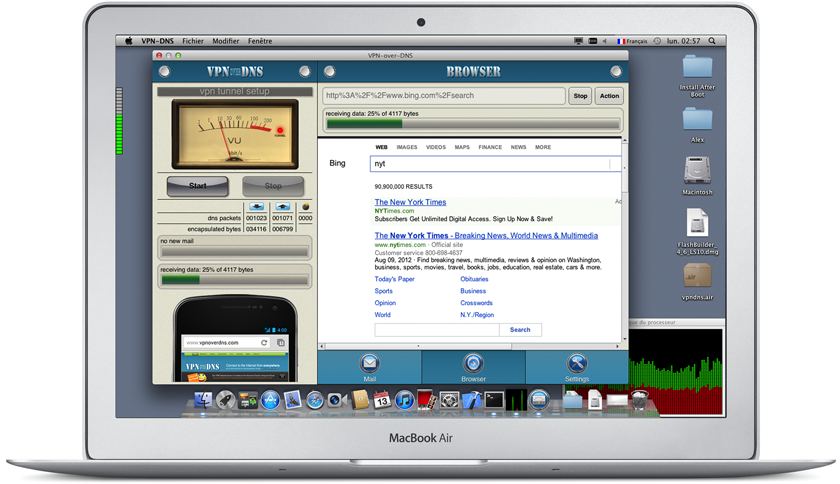Open Finder from the Dock
The image size is (840, 484).
pos(204,400)
